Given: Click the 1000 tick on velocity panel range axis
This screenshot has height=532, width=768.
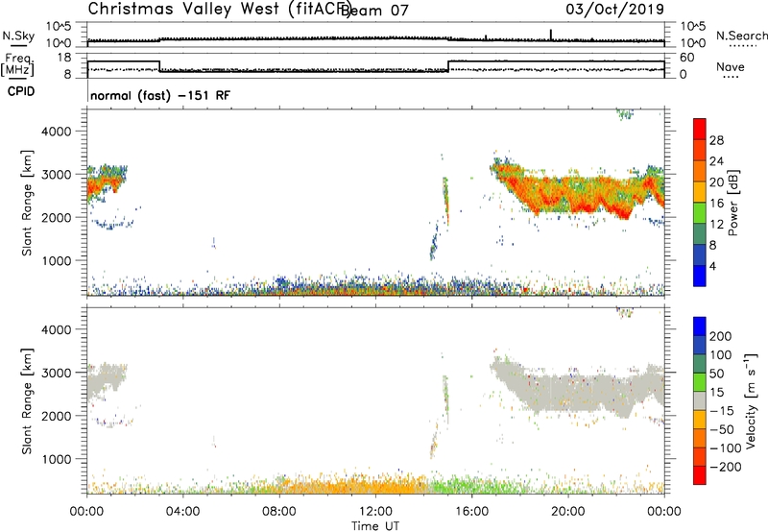Looking at the screenshot, I should (x=56, y=459).
